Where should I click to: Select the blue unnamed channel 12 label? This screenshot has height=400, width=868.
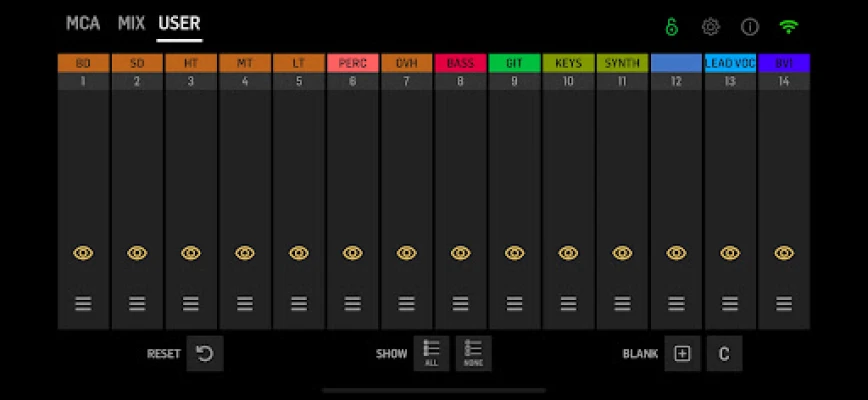point(676,63)
